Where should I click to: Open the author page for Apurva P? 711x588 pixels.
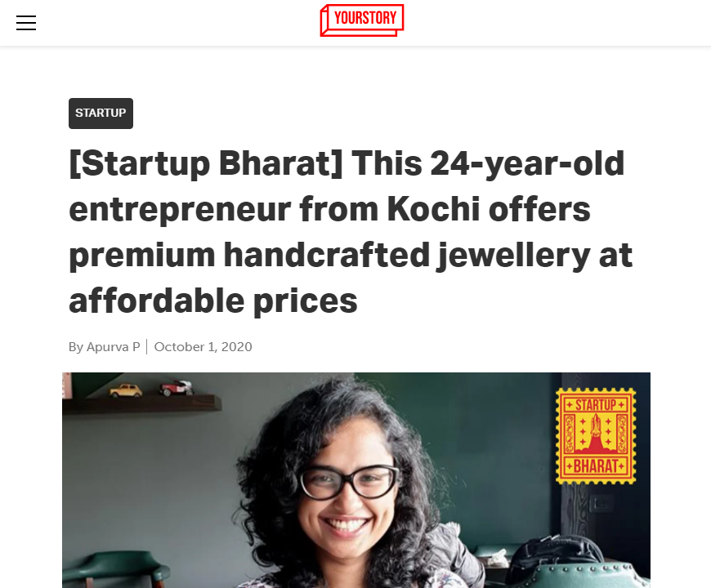click(112, 346)
